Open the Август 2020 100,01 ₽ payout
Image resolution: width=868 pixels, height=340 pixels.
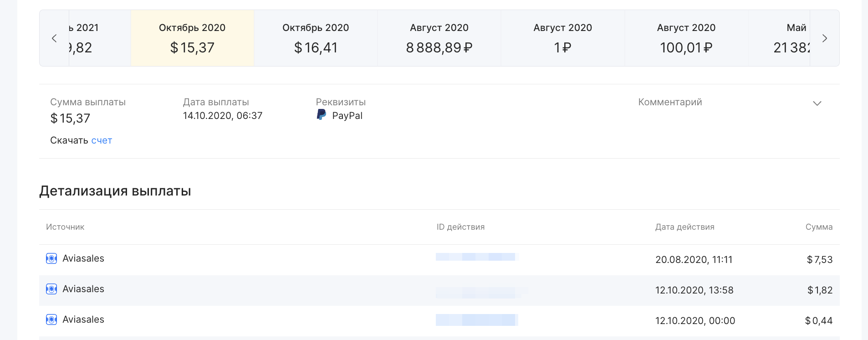[x=686, y=38]
